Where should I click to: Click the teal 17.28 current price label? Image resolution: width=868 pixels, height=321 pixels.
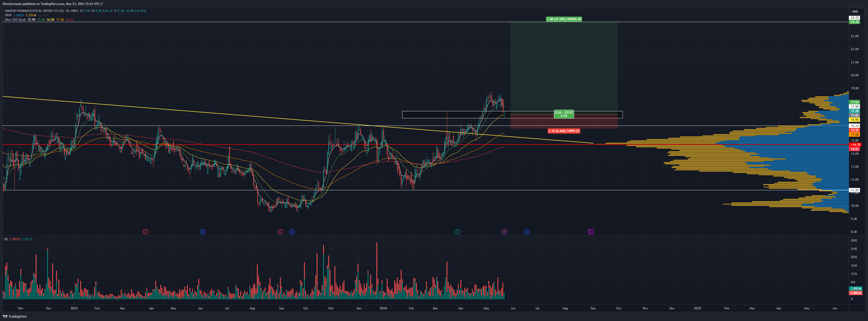[855, 111]
